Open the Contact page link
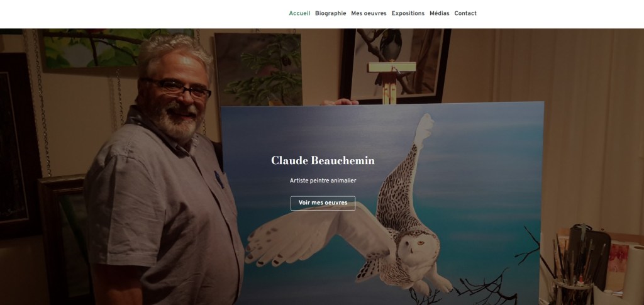 click(465, 14)
